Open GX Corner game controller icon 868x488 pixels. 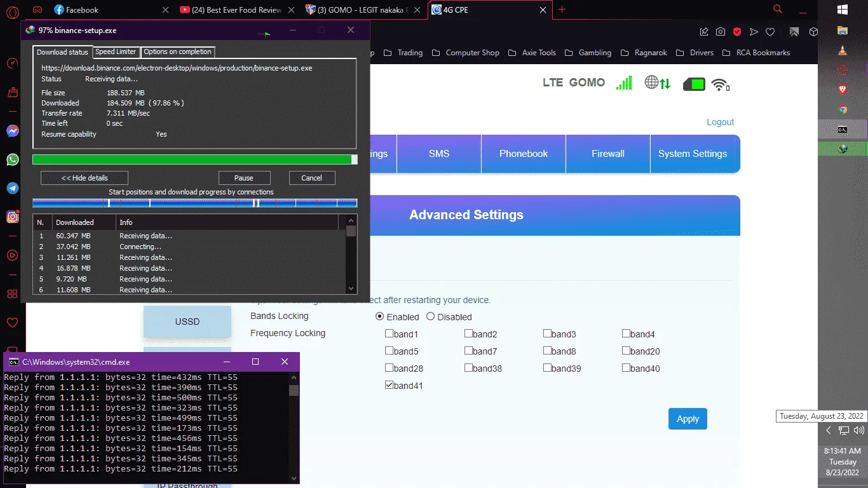pos(38,10)
